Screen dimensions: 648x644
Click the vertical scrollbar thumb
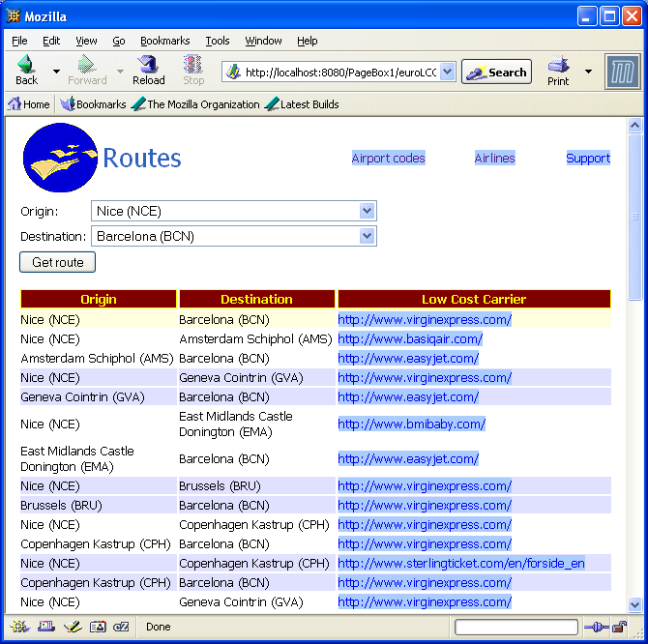click(634, 217)
